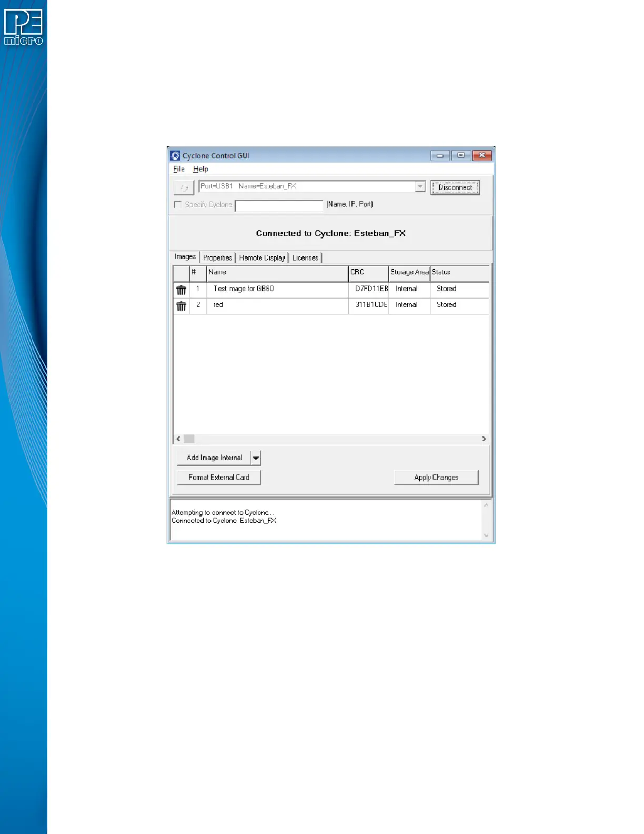Click CRC value 'D7FD11EB'
The image size is (644, 834).
tap(371, 289)
